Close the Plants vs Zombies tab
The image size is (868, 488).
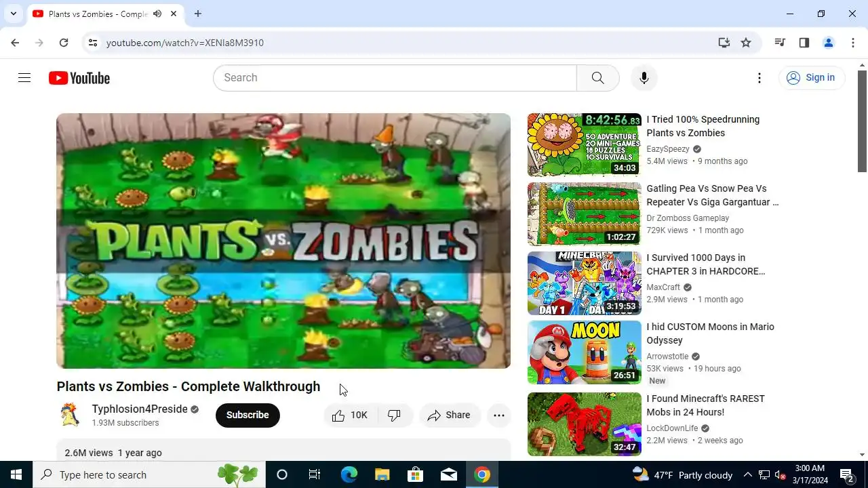pos(174,14)
